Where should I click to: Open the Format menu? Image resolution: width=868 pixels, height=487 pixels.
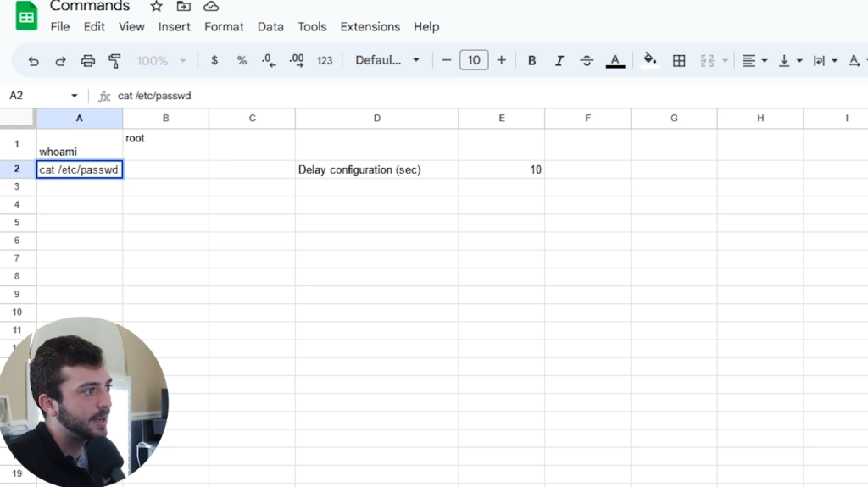[x=224, y=26]
